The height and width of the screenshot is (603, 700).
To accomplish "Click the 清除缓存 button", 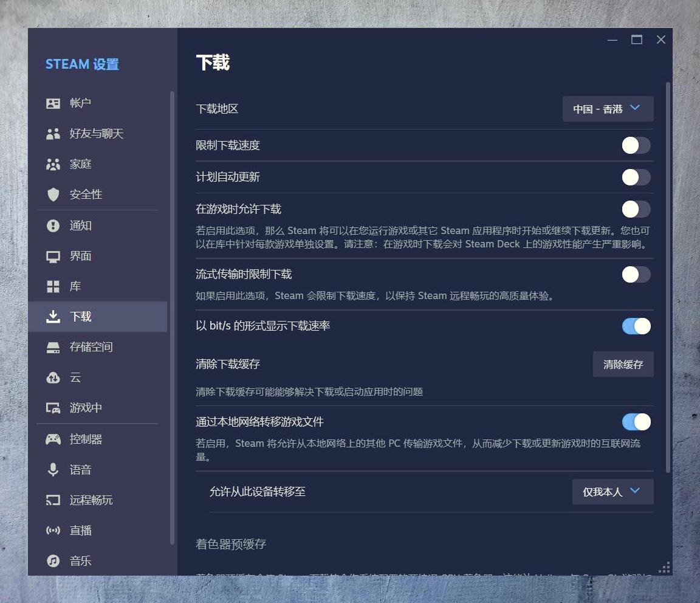I will (623, 365).
